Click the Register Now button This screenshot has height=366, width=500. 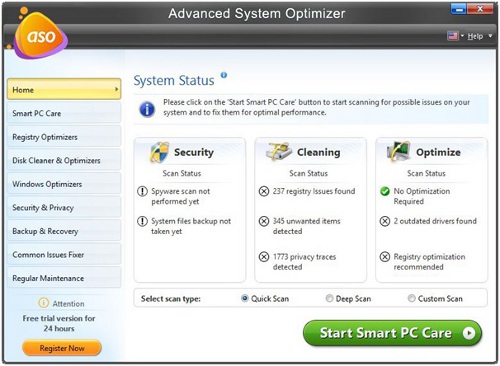pyautogui.click(x=62, y=348)
